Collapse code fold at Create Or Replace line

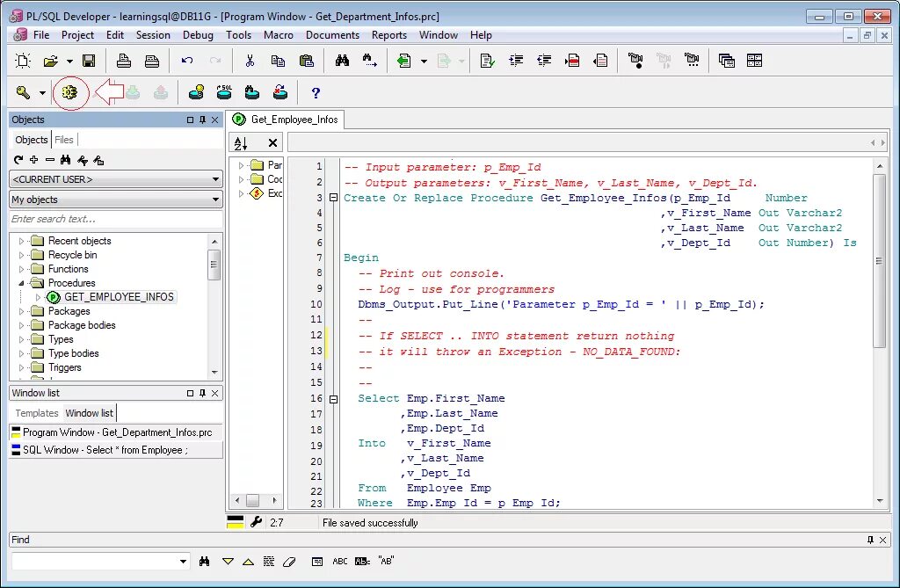[x=333, y=197]
